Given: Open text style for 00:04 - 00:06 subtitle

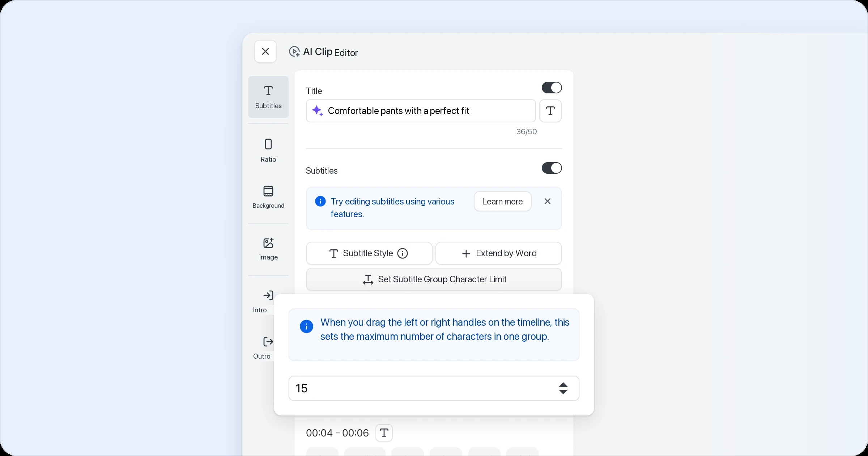Looking at the screenshot, I should 384,433.
